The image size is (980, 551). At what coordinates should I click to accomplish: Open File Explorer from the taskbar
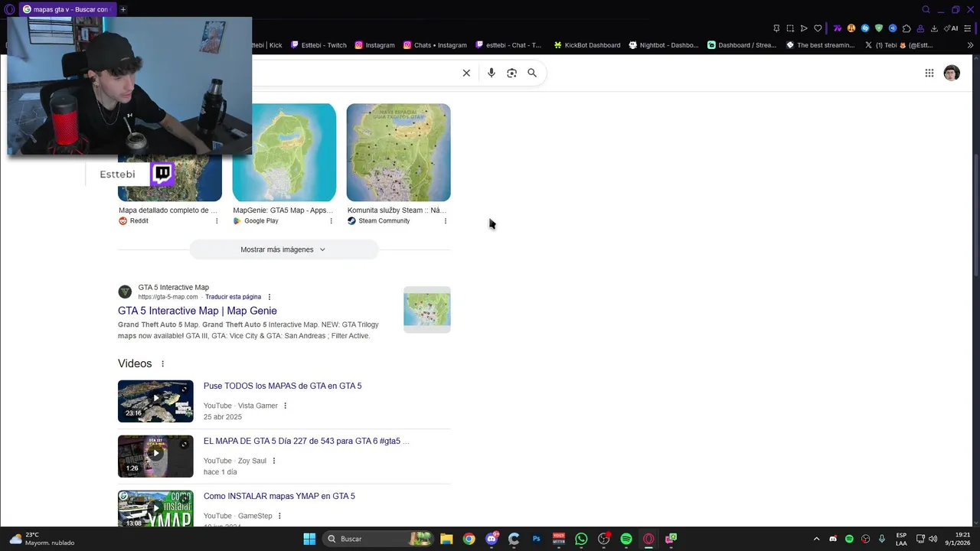[446, 539]
